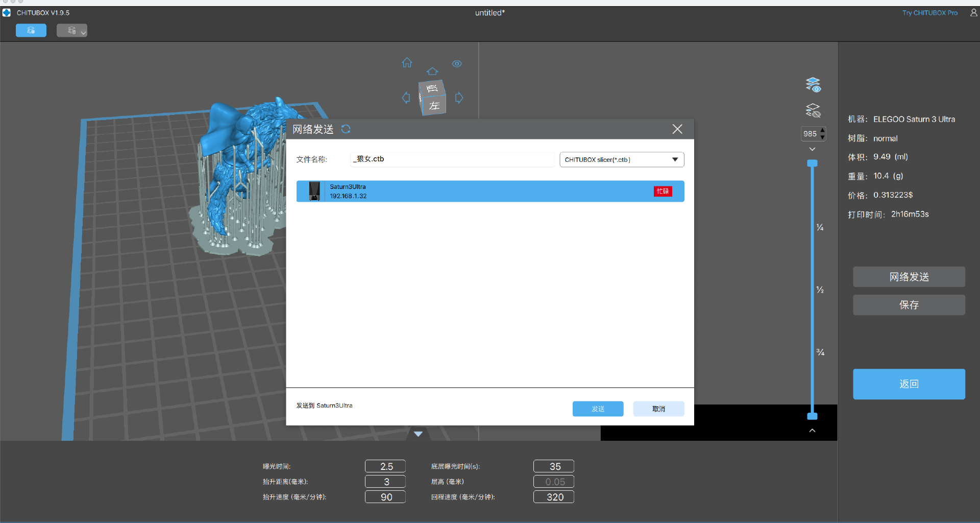Toggle the eye view visibility icon
The width and height of the screenshot is (980, 523).
click(x=457, y=64)
